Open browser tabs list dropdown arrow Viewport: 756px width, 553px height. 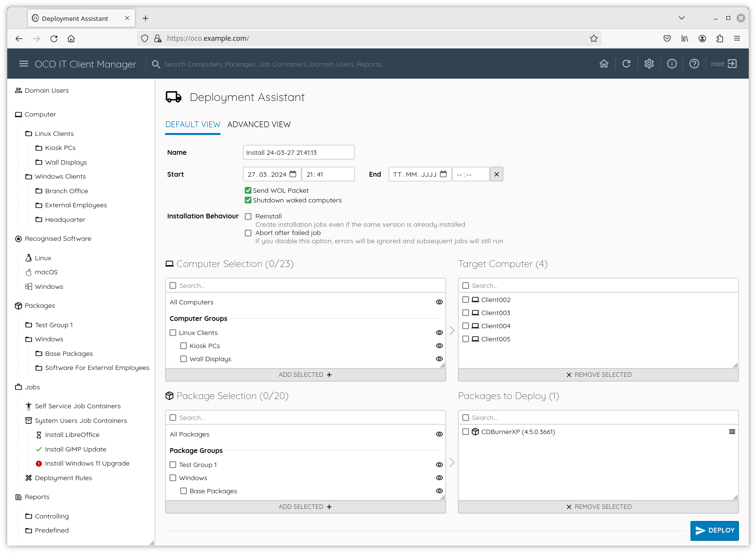[x=682, y=18]
